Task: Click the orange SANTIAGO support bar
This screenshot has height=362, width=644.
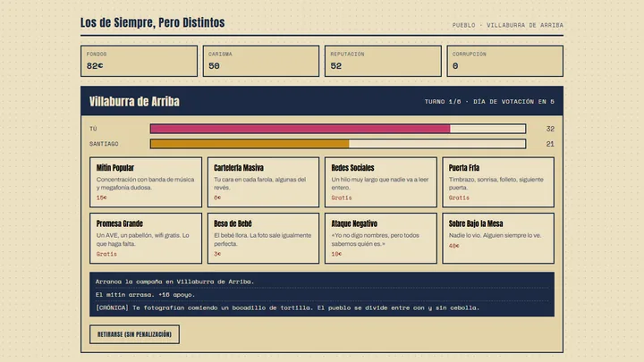Action: click(x=250, y=144)
